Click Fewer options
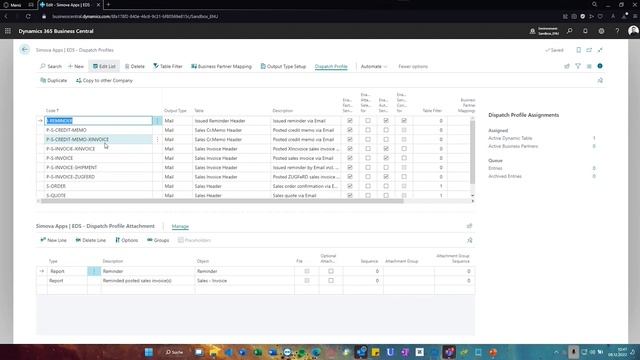Screen dimensions: 640x360 (x=413, y=66)
